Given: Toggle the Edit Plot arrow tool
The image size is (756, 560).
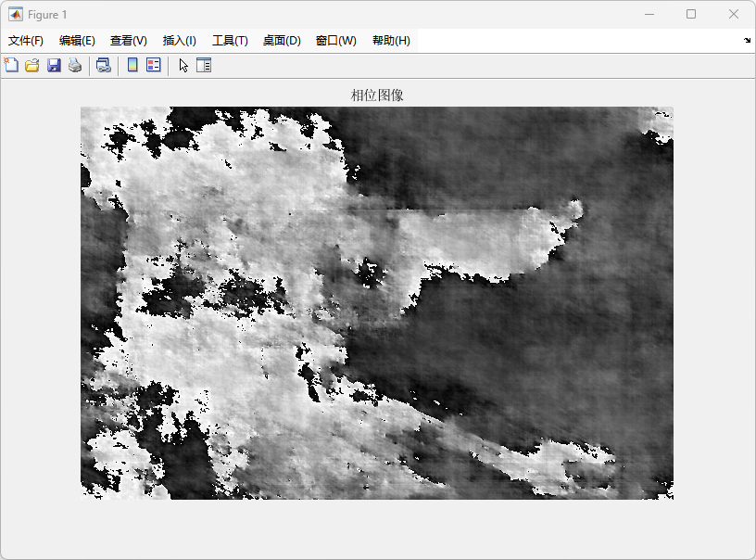Looking at the screenshot, I should click(x=183, y=65).
